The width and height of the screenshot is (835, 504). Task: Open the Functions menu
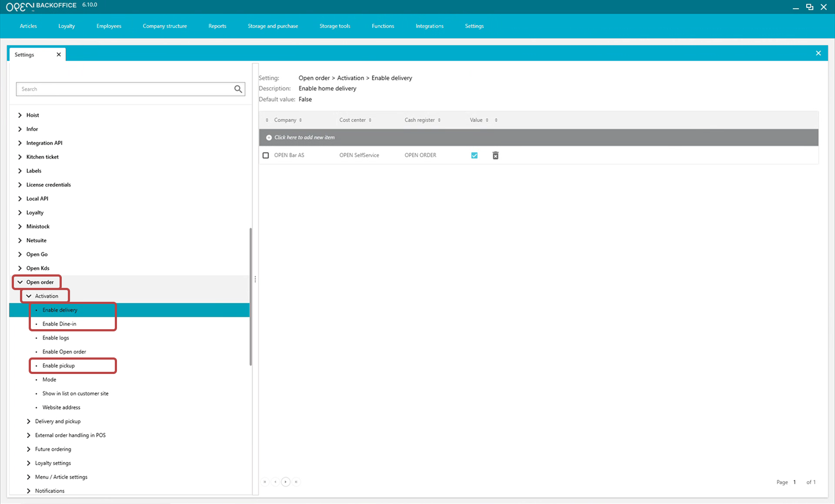(x=383, y=26)
